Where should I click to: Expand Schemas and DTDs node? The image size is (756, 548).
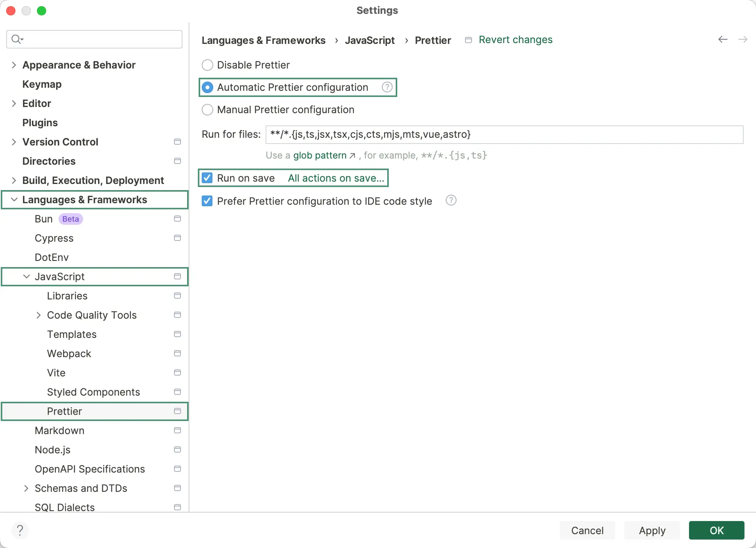click(x=26, y=488)
